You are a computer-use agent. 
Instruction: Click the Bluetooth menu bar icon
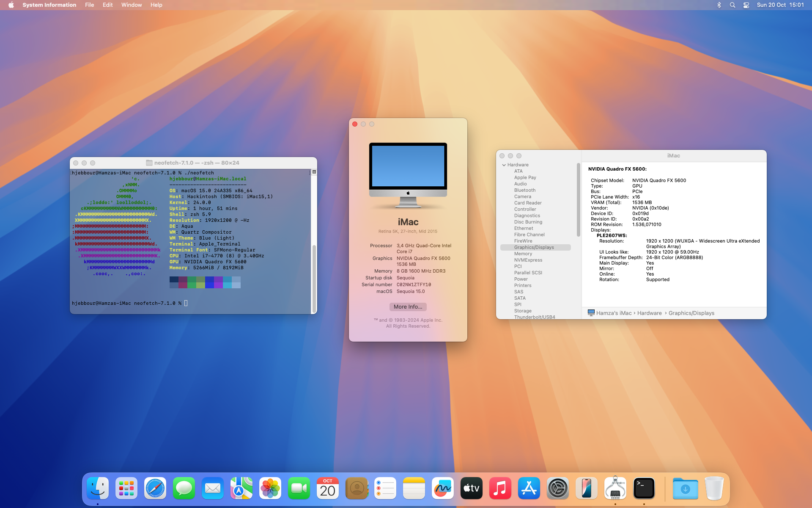click(x=719, y=5)
